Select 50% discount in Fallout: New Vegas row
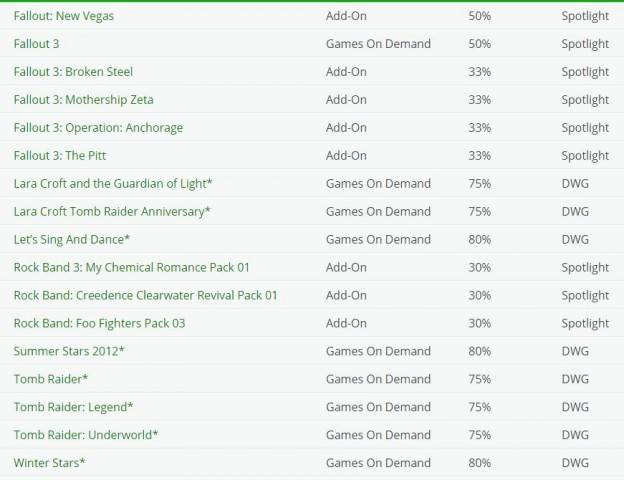 480,16
